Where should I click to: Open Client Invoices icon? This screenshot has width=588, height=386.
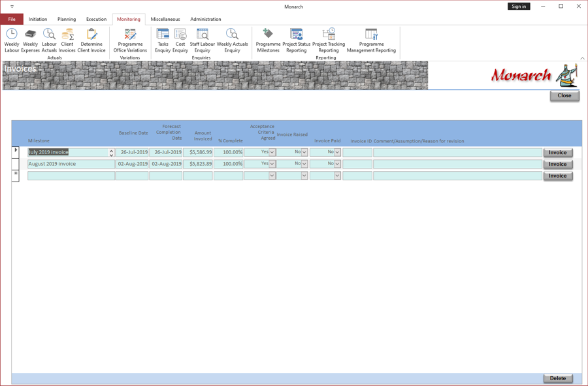click(x=67, y=40)
